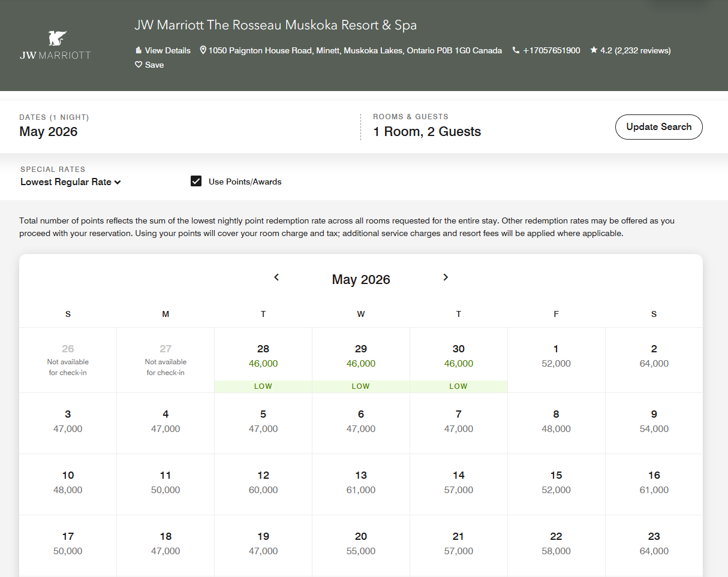Go to next month with right chevron
The height and width of the screenshot is (577, 728).
[446, 277]
